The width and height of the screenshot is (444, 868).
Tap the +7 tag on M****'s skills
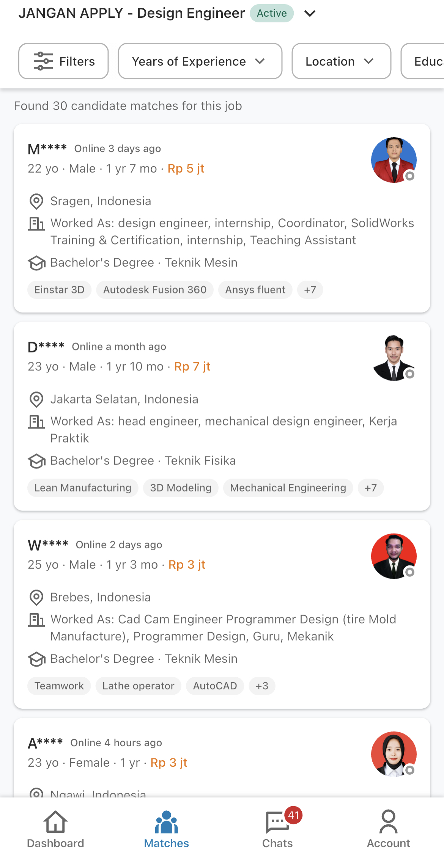tap(310, 289)
